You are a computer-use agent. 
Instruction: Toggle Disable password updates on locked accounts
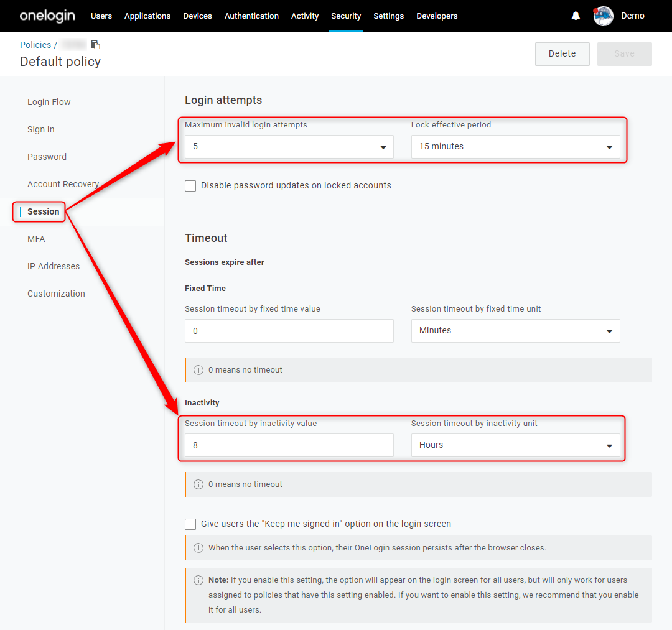tap(190, 186)
